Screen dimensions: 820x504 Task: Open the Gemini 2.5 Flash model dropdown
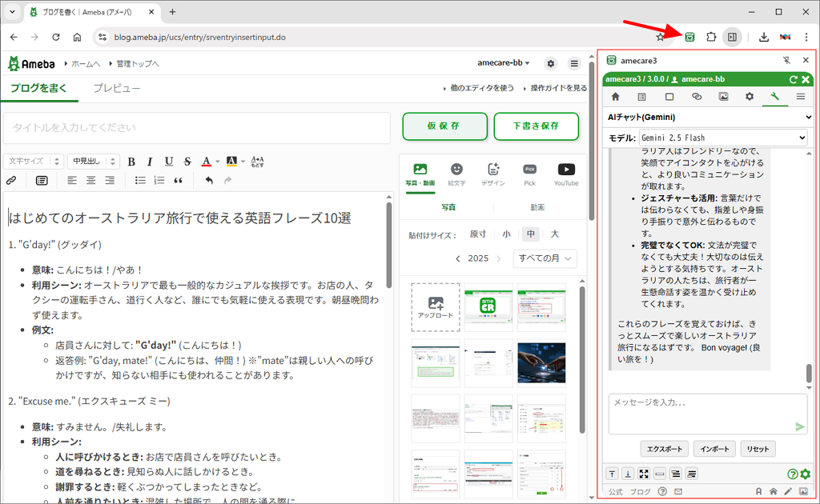pos(723,138)
